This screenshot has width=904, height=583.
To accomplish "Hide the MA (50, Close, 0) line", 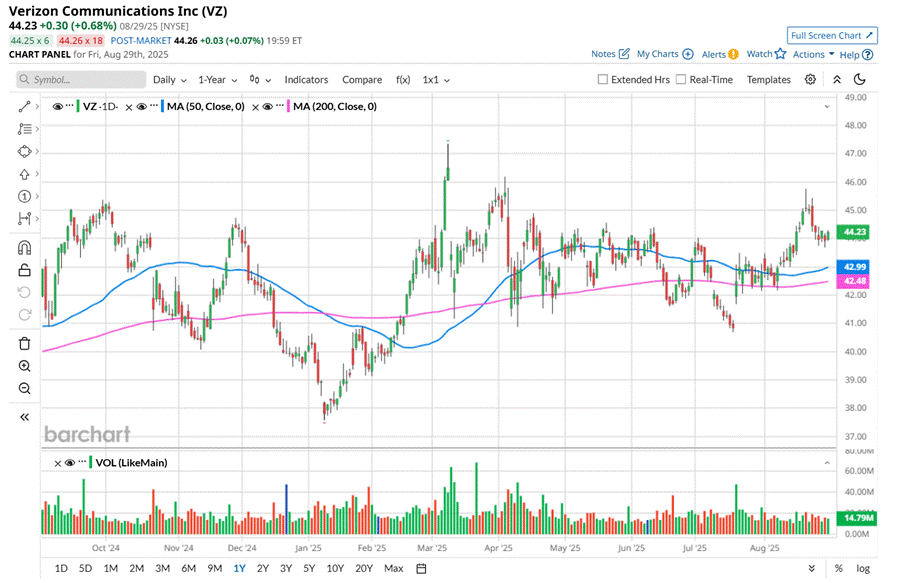I will tap(141, 107).
